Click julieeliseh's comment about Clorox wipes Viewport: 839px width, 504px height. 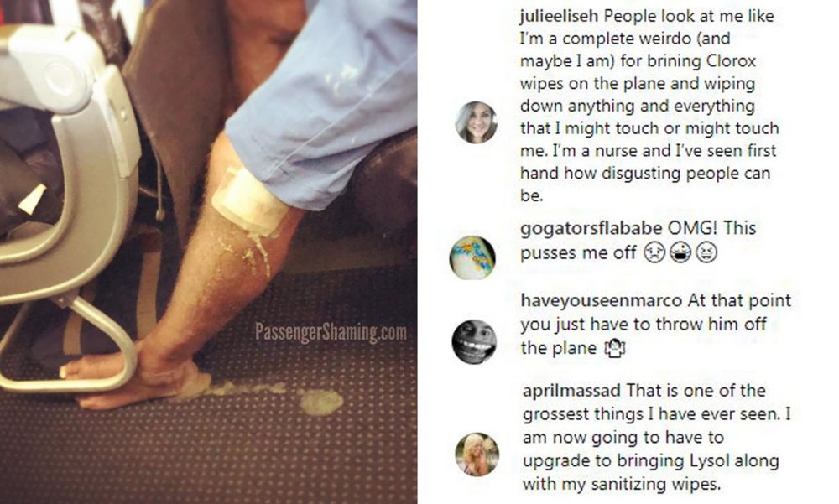coord(649,106)
